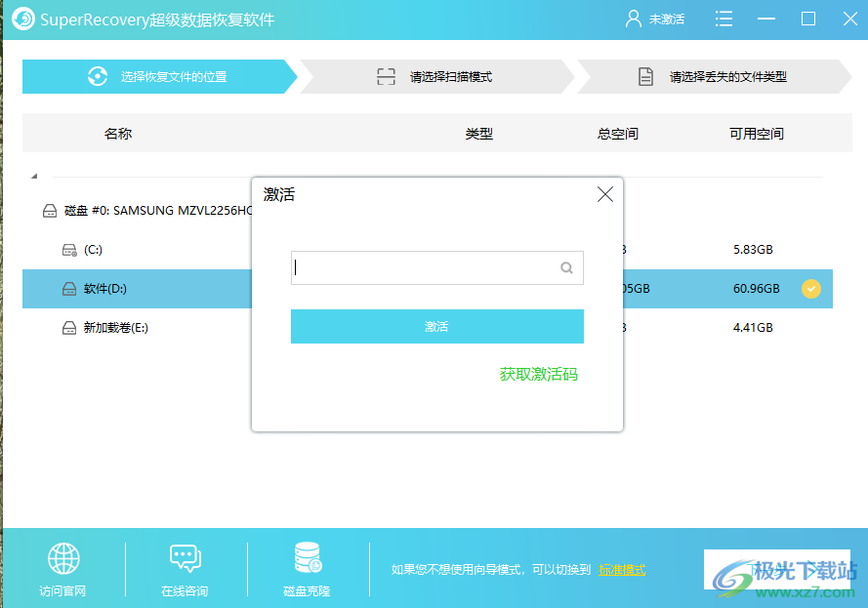Click the (C:) system drive icon
The height and width of the screenshot is (608, 868).
point(69,250)
